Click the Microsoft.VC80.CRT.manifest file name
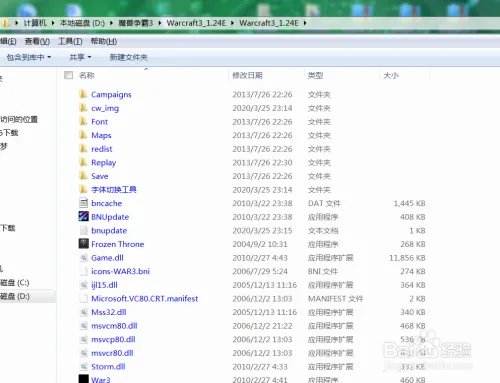 tap(145, 299)
